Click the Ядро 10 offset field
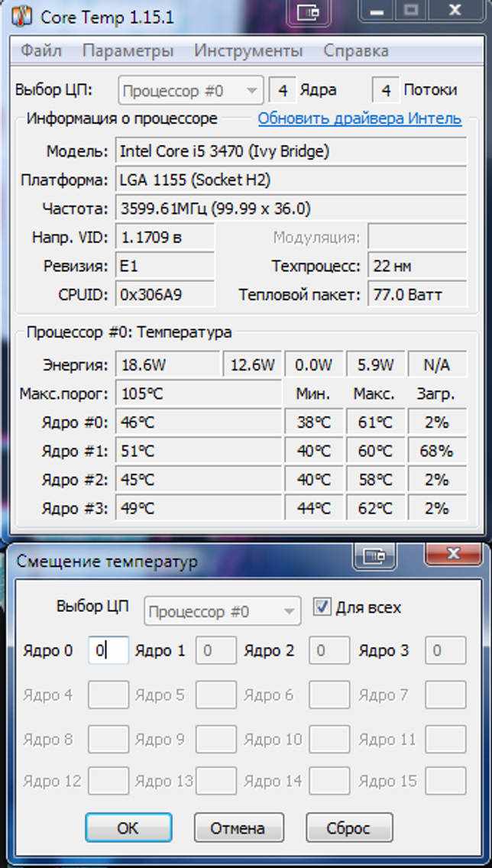Viewport: 492px width, 868px height. pos(329,739)
